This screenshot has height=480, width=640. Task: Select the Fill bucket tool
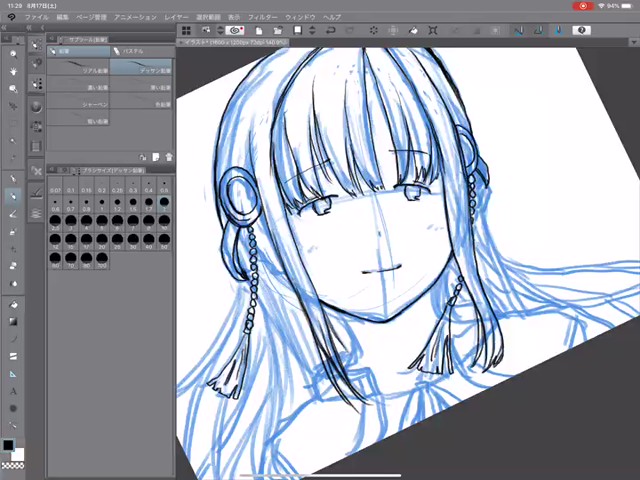[13, 303]
